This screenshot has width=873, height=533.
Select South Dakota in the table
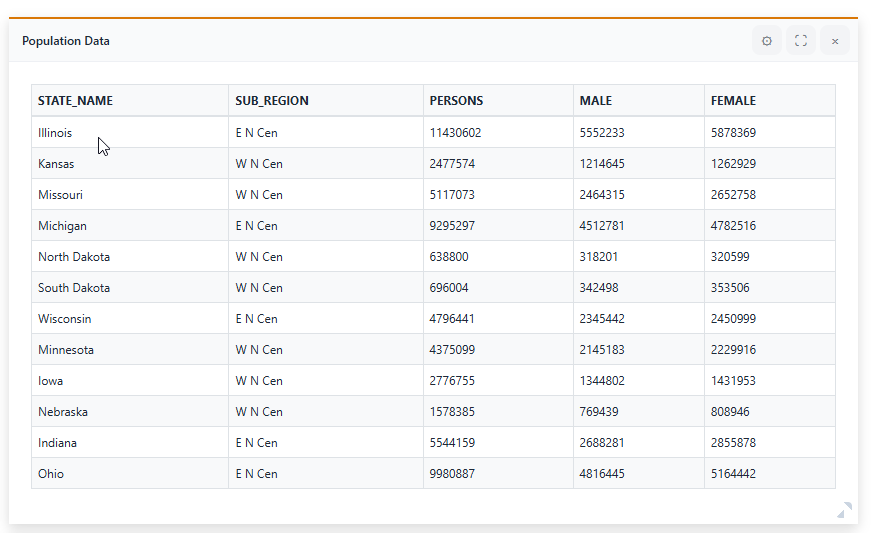coord(74,288)
